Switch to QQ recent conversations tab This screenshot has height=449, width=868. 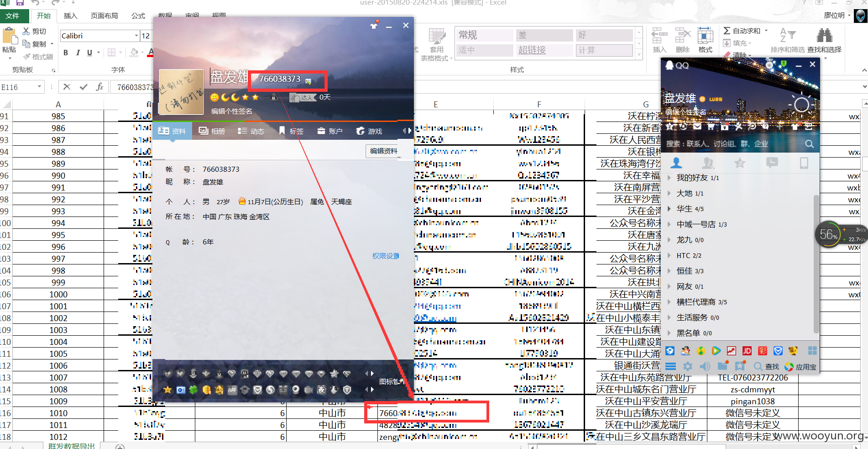pyautogui.click(x=772, y=163)
